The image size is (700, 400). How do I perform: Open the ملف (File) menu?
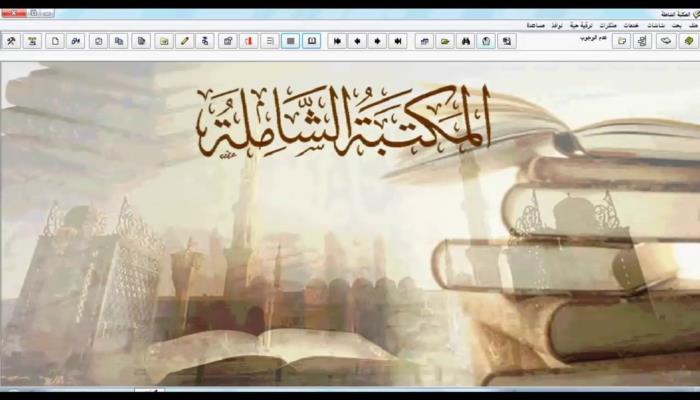click(693, 24)
